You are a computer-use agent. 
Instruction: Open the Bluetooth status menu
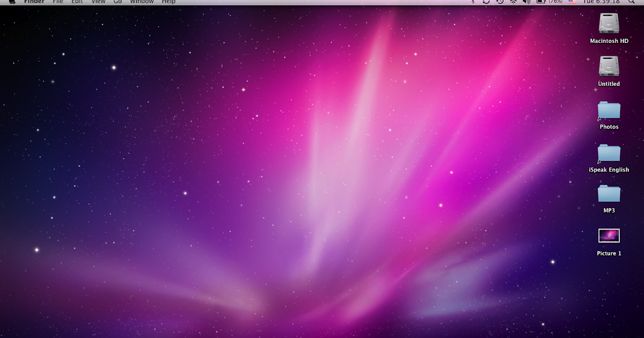click(473, 2)
